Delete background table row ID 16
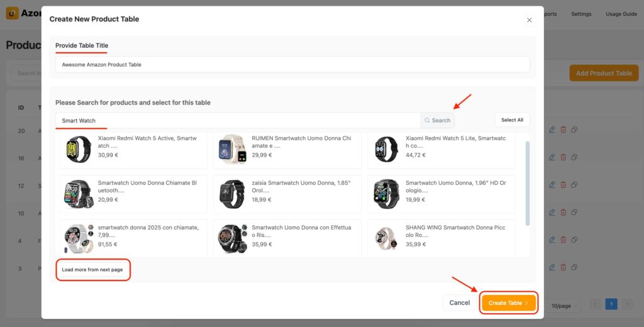This screenshot has width=644, height=327. [x=563, y=157]
